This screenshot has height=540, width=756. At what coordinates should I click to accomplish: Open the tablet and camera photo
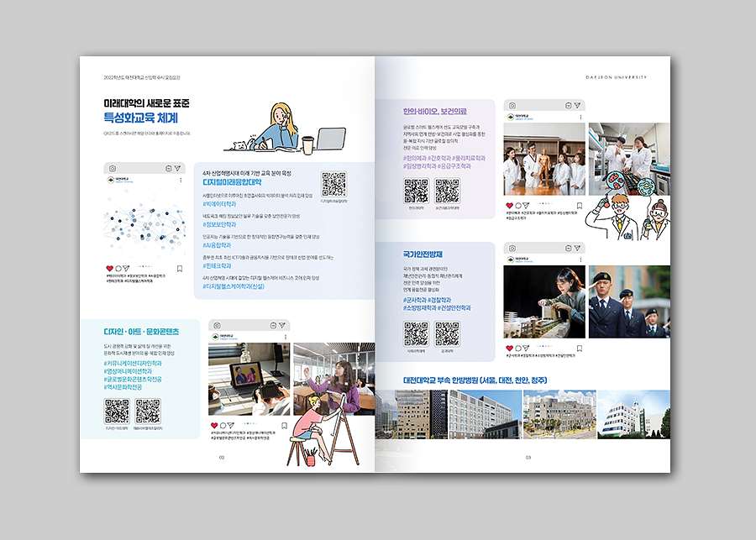(x=249, y=379)
